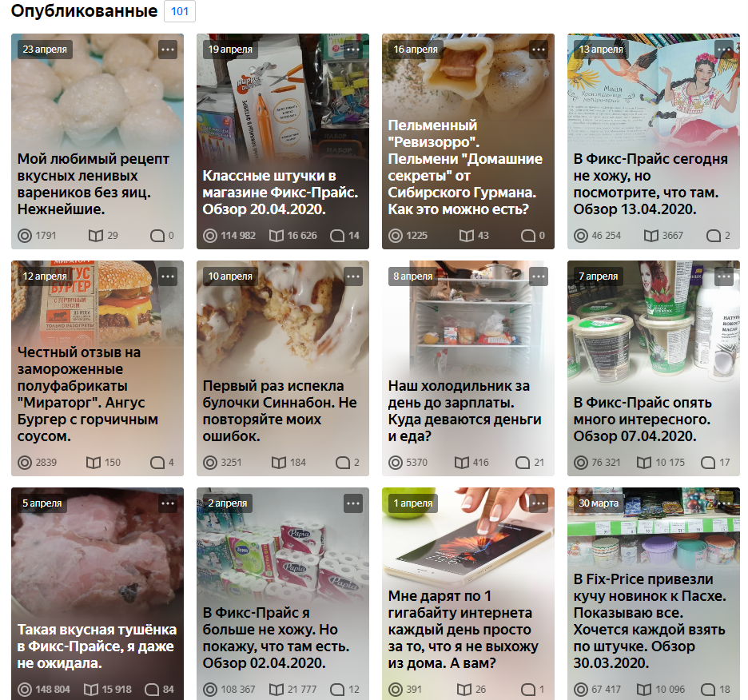Open the ellipsis menu on 10 апреля Синнабон card

tap(353, 276)
